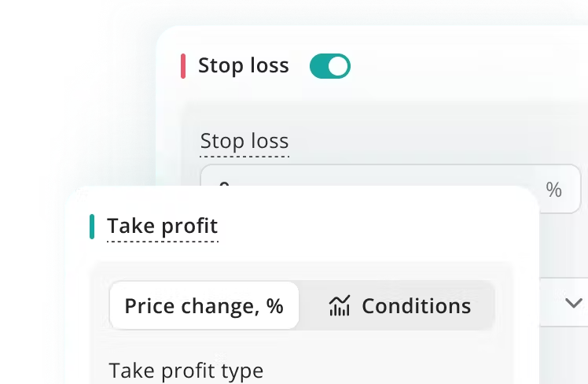Click the chart icon on the Conditions tab
The height and width of the screenshot is (384, 588).
(339, 305)
